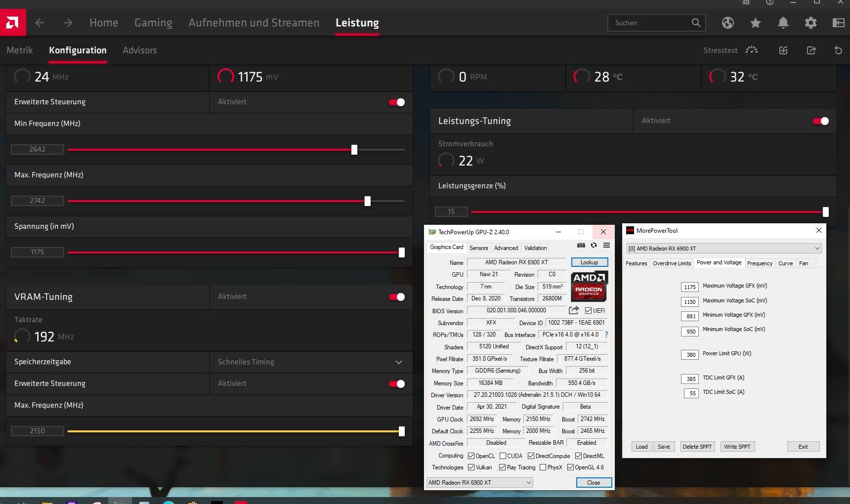The width and height of the screenshot is (850, 504).
Task: Disable the Leistungs-Tuning switch
Action: (821, 121)
